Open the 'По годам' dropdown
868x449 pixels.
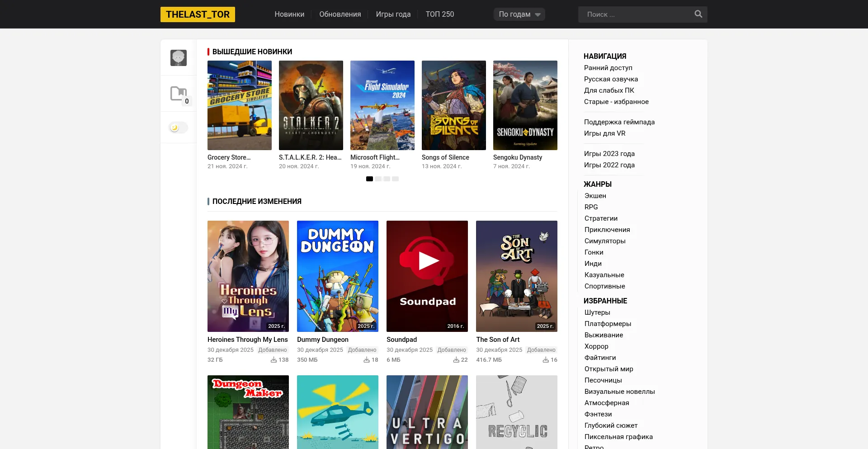click(x=519, y=14)
